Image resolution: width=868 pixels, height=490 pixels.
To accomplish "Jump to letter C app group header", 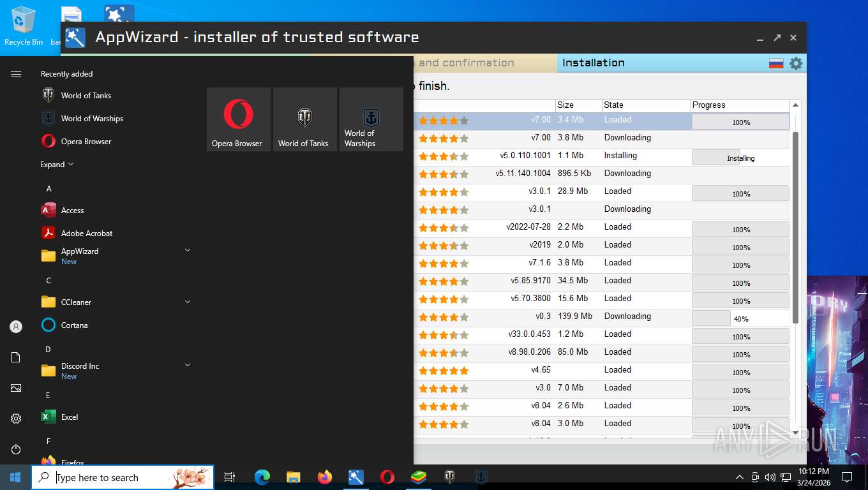I will pos(49,281).
